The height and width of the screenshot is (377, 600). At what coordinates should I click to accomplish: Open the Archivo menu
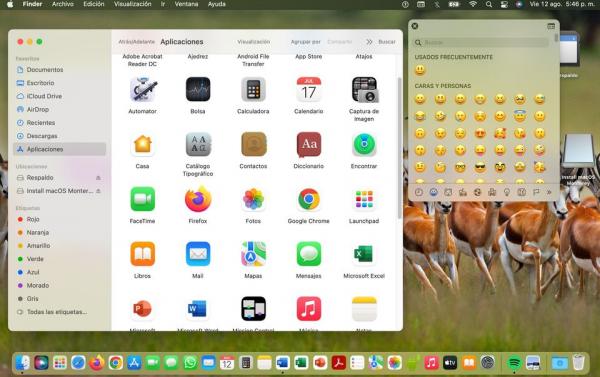tap(63, 4)
